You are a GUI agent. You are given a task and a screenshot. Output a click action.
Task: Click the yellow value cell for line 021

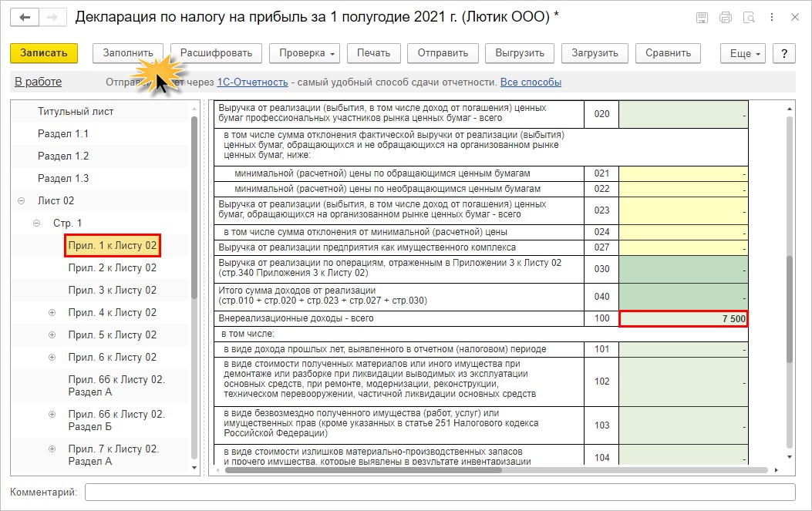click(x=683, y=173)
